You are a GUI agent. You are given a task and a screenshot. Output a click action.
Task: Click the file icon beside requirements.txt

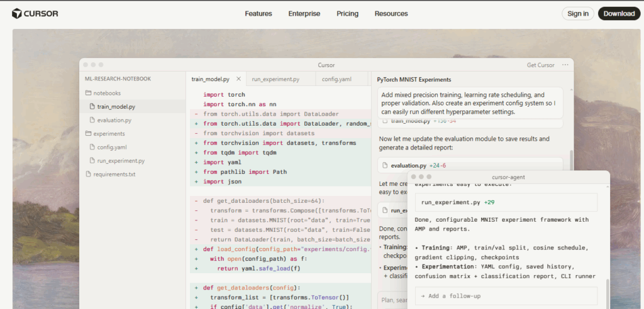(88, 174)
